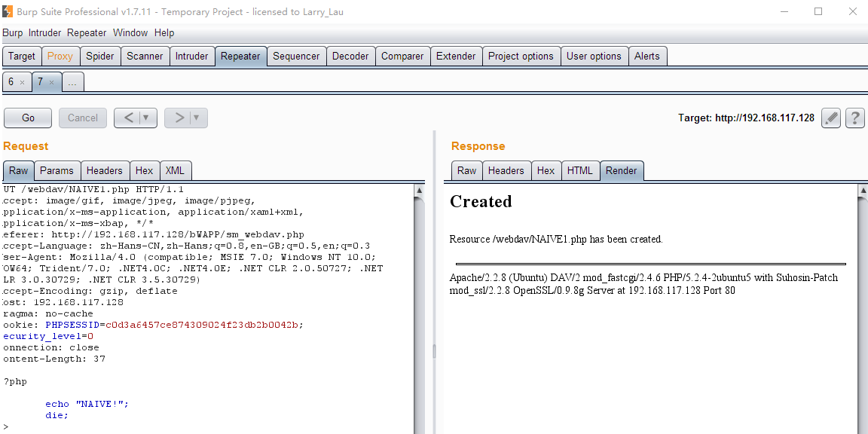Open the Window menu
868x434 pixels.
tap(130, 32)
